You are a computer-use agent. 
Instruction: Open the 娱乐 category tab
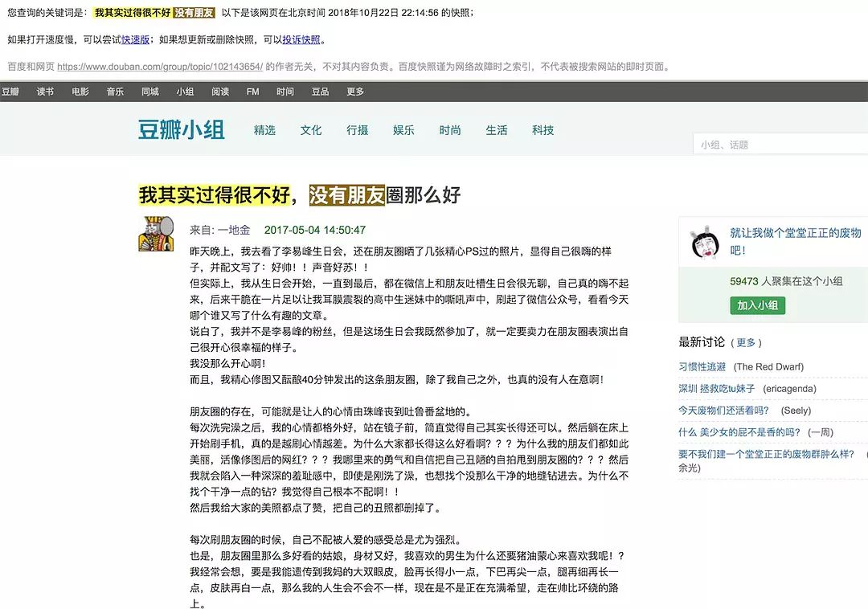pyautogui.click(x=403, y=130)
